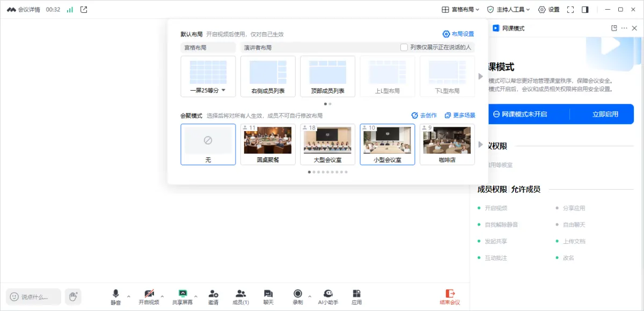Click 发起共享 permission text
The image size is (644, 311).
pos(496,241)
